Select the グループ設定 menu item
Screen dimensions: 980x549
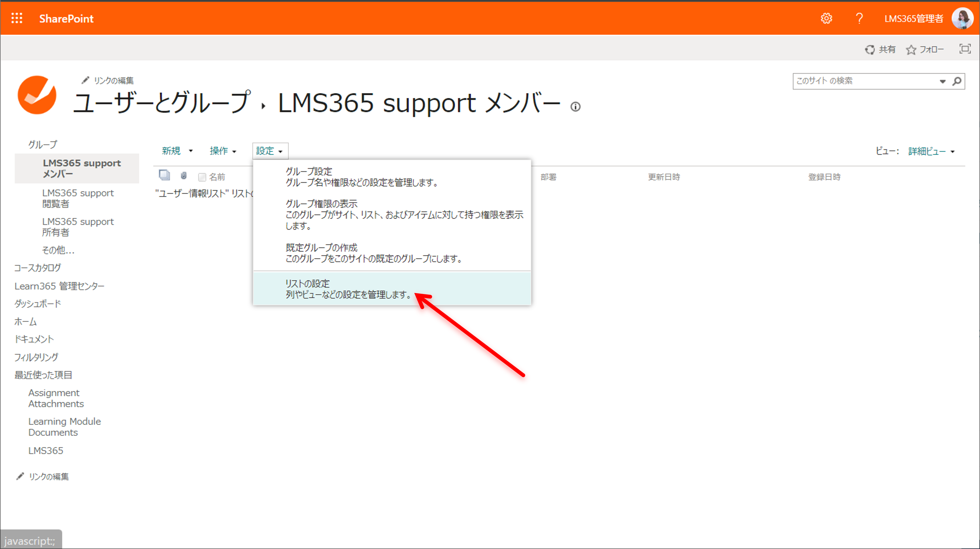click(392, 177)
